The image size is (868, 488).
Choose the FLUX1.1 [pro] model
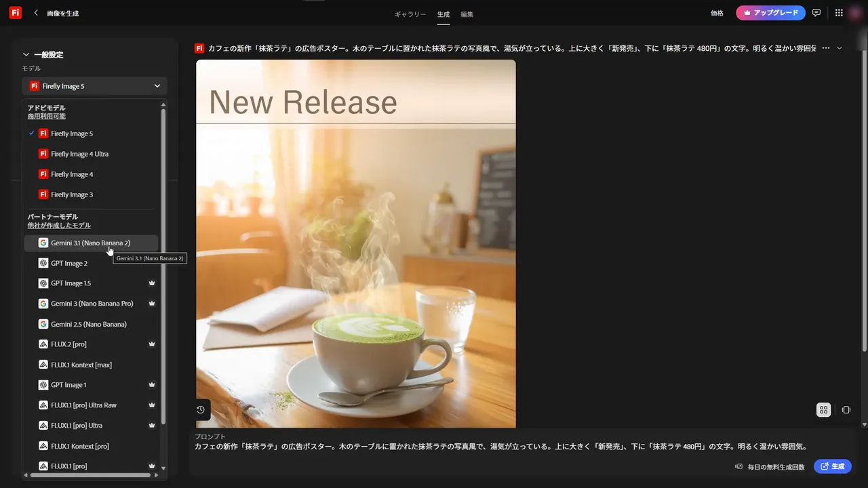tap(91, 466)
